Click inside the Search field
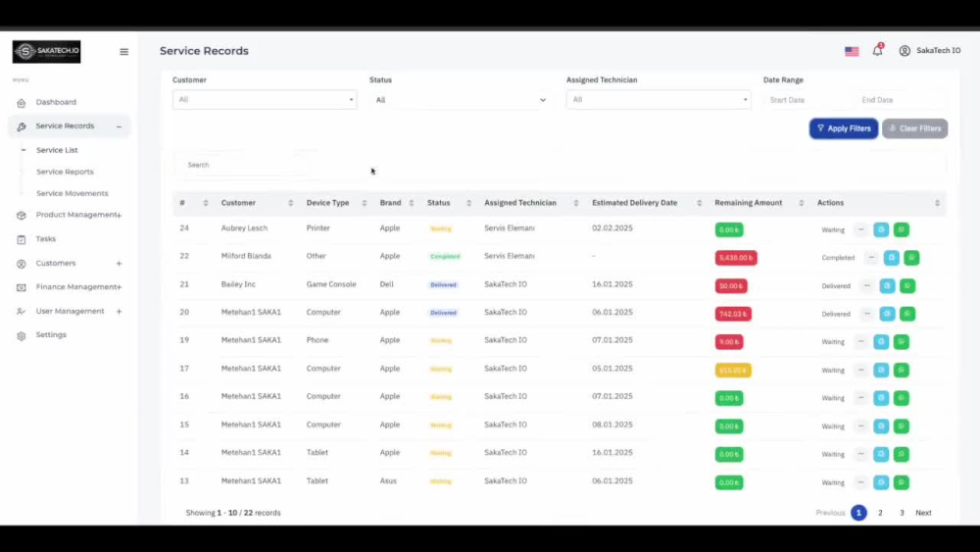The height and width of the screenshot is (552, 980). 244,165
